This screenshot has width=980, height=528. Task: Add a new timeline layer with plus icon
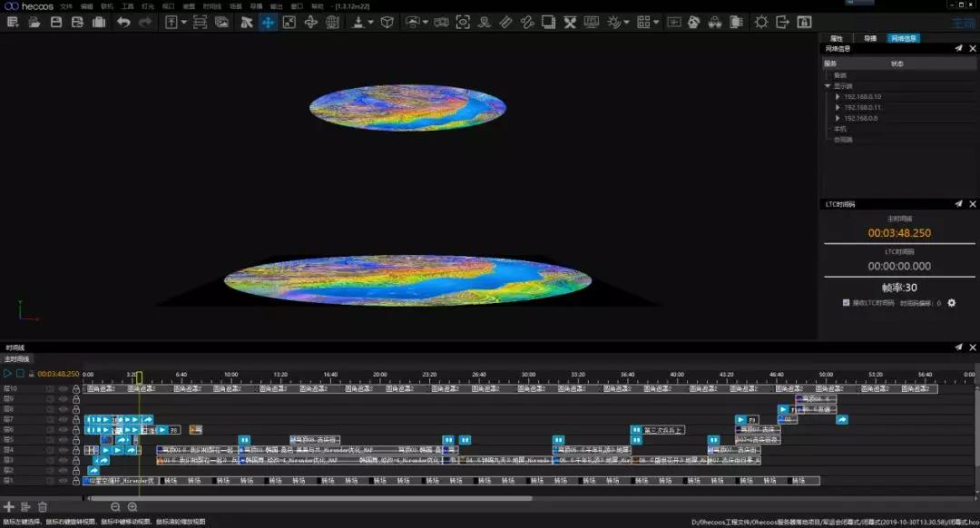(x=9, y=507)
